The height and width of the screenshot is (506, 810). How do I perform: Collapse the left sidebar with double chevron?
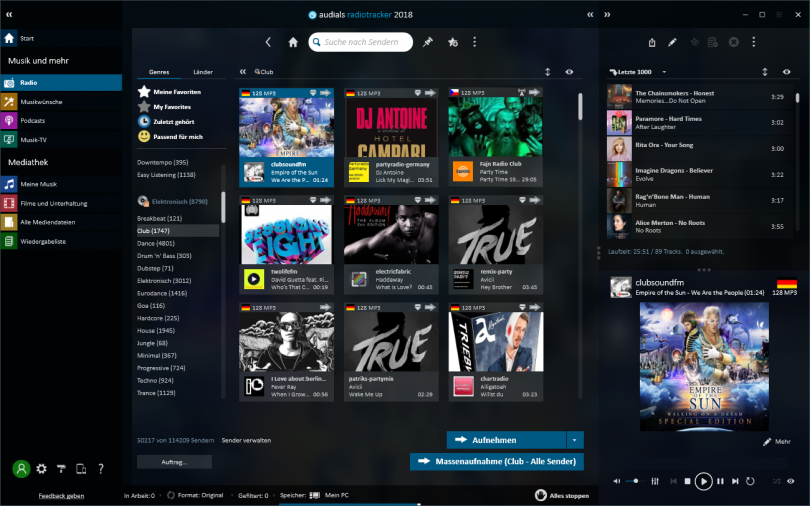[9, 14]
